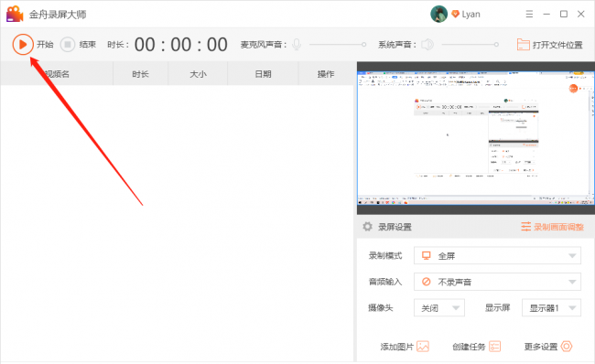Screen dimensions: 595x364
Task: Click the 录制画面调整 sliders icon
Action: [525, 227]
